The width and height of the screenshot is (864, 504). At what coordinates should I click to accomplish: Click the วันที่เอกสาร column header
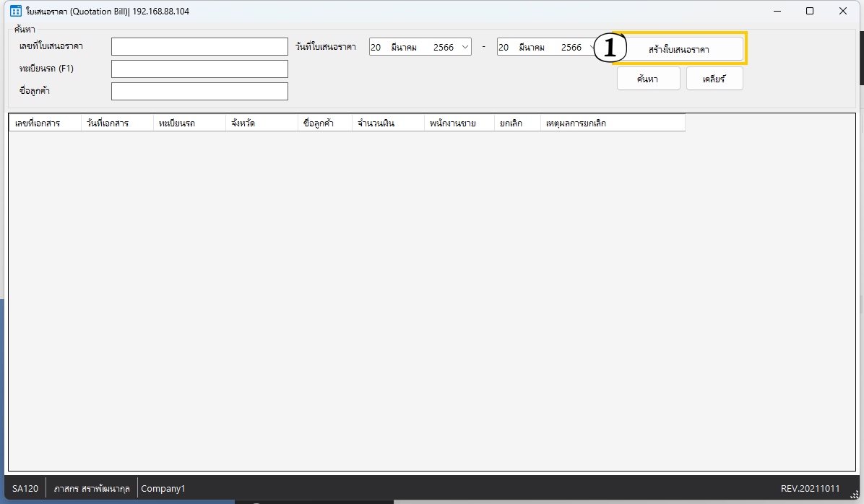tap(117, 123)
